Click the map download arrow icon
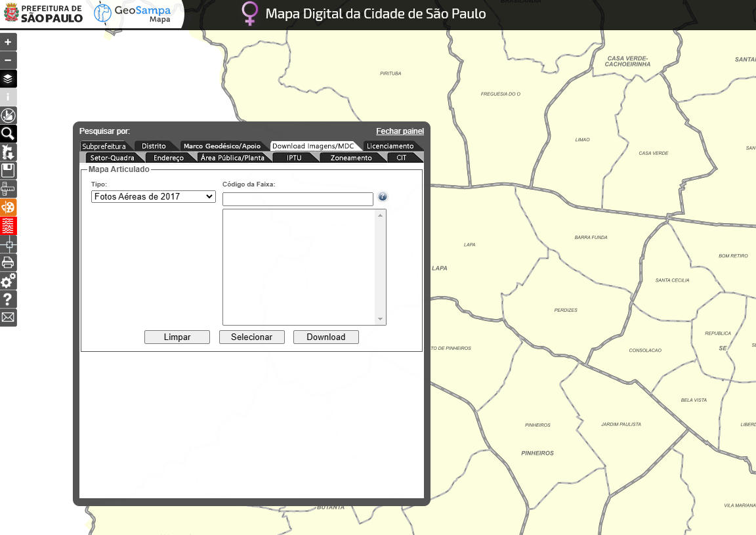756x535 pixels. 8,152
